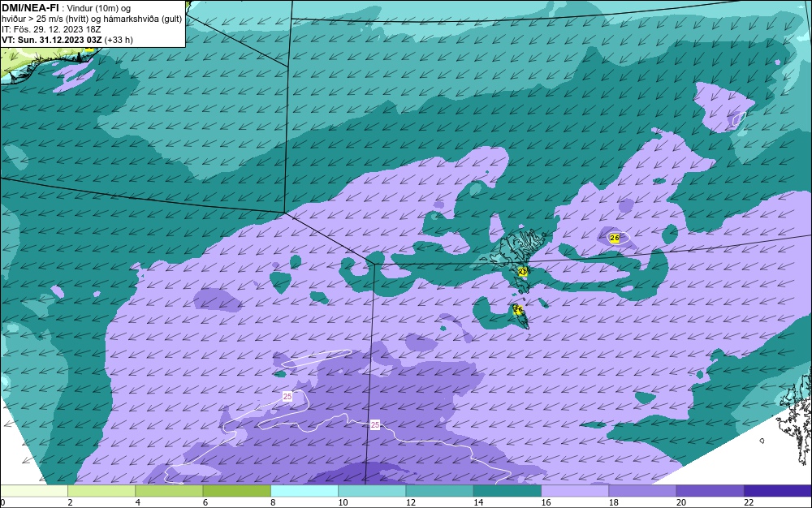
Task: Click the legend tick label '10'
Action: [x=343, y=502]
